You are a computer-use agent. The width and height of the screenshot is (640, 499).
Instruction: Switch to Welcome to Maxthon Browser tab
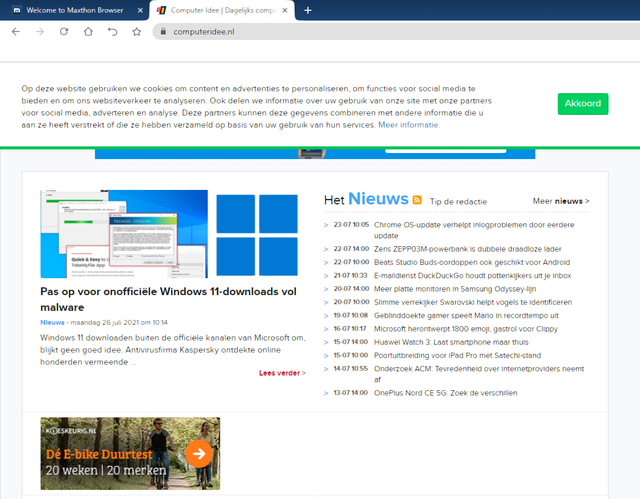pyautogui.click(x=75, y=10)
